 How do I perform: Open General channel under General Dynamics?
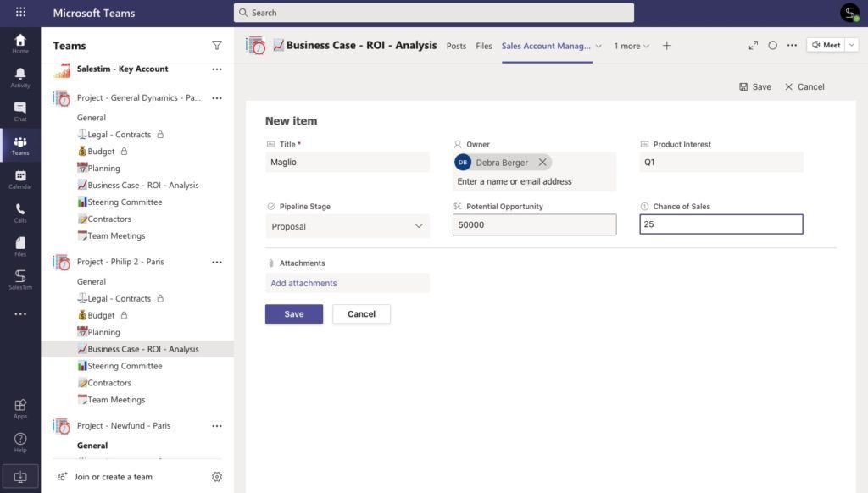click(92, 117)
